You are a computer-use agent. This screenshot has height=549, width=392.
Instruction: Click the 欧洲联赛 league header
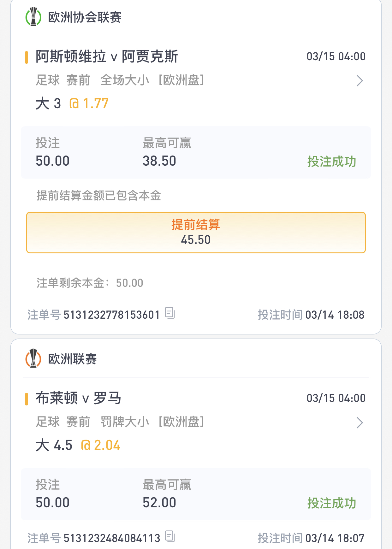pyautogui.click(x=72, y=359)
